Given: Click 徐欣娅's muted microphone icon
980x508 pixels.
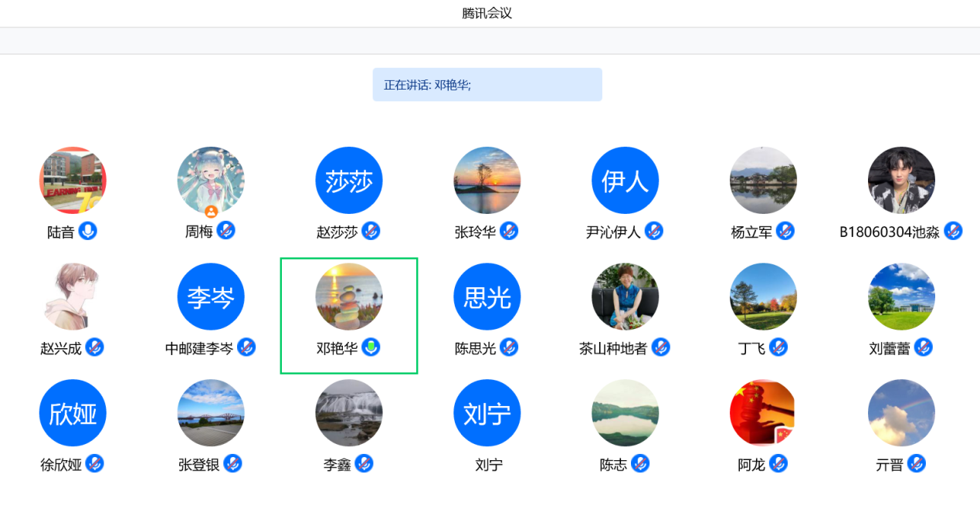Looking at the screenshot, I should click(94, 463).
